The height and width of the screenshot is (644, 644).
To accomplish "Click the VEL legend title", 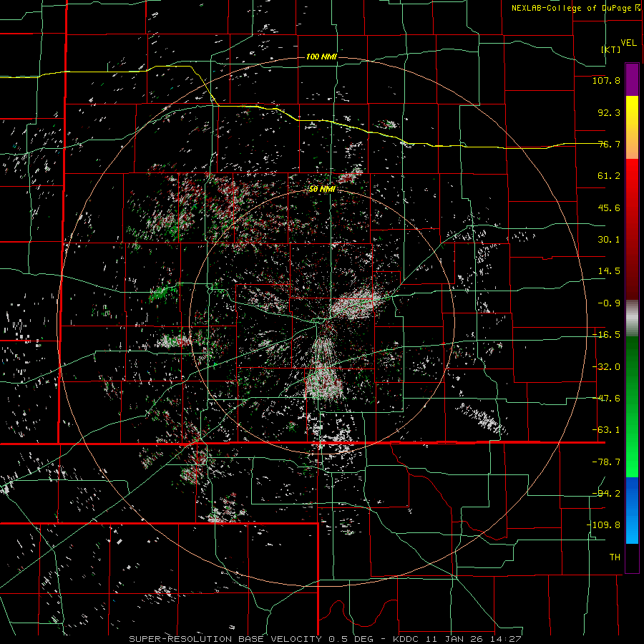I will (x=628, y=43).
